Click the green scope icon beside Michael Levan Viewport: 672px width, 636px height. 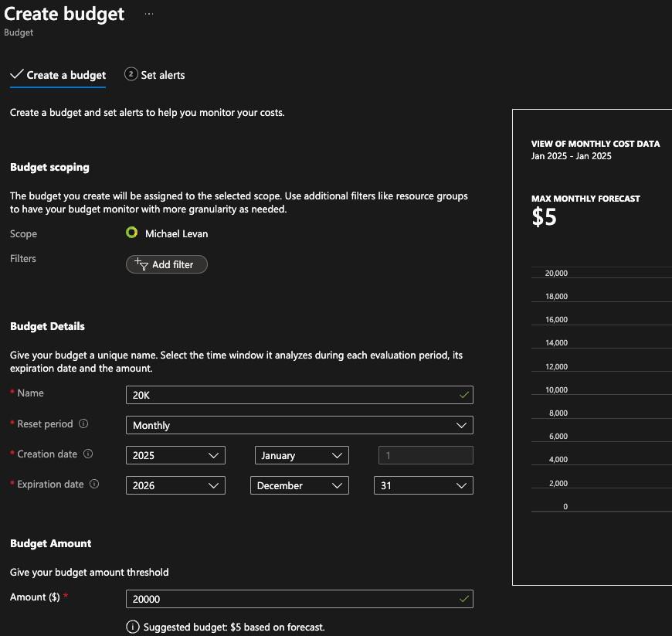coord(131,233)
